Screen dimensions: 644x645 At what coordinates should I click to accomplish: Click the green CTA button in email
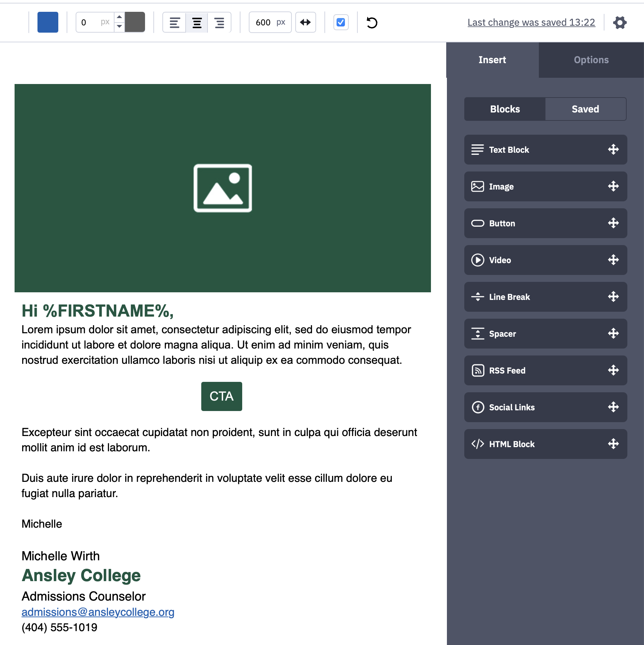click(x=222, y=396)
